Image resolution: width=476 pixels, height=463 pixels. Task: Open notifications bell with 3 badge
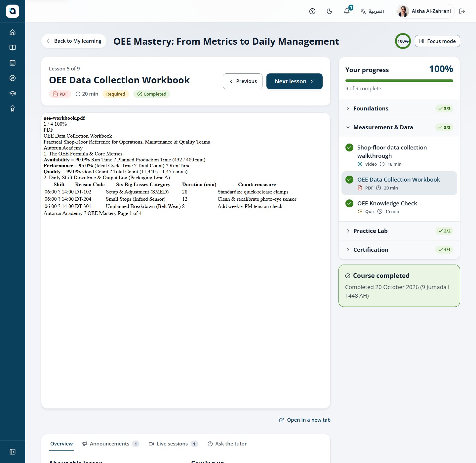(347, 11)
